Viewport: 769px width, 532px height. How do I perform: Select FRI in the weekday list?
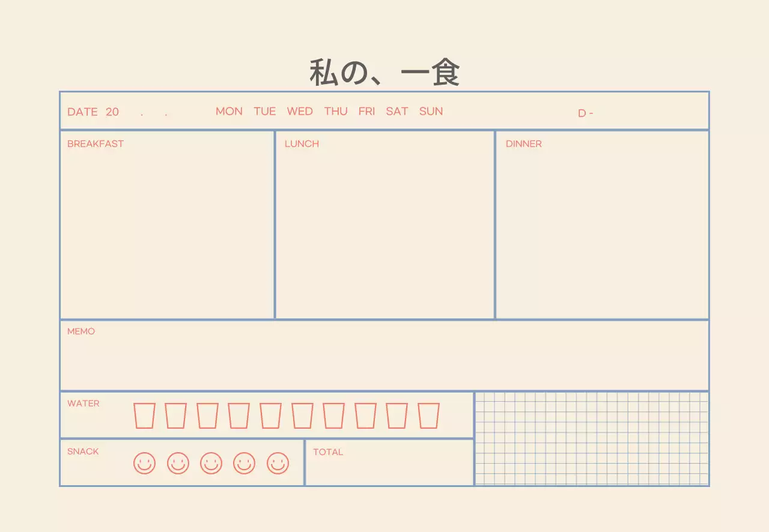pos(366,111)
